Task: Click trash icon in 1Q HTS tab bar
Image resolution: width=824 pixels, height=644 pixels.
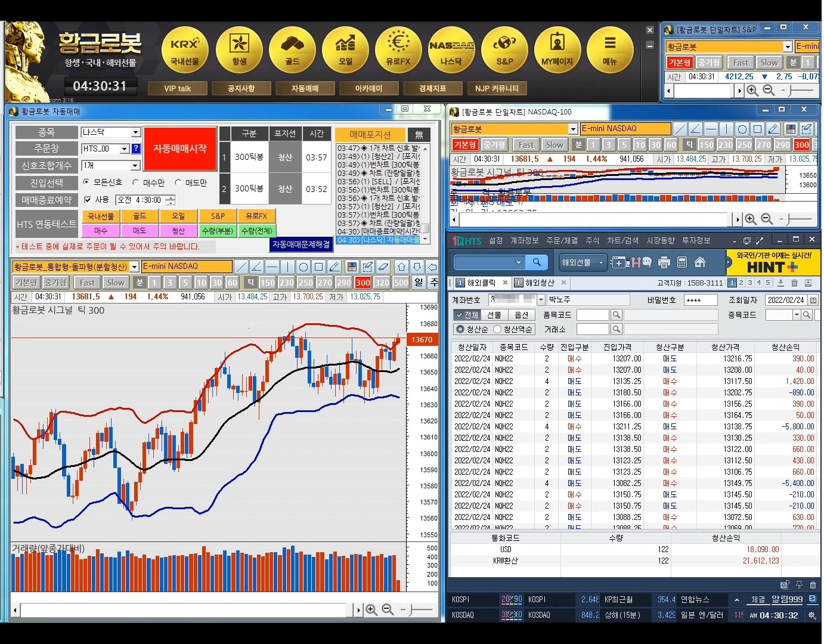Action: [x=794, y=283]
